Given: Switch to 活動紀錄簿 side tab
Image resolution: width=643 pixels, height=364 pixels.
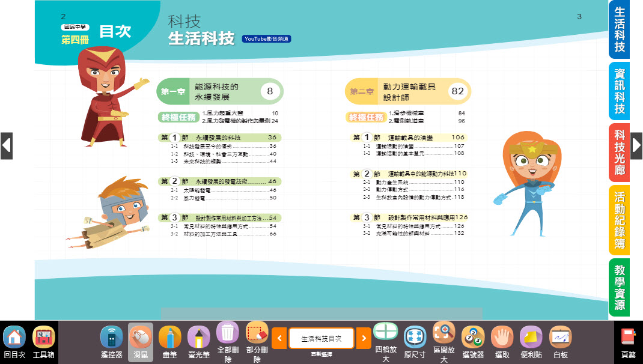Looking at the screenshot, I should click(x=619, y=220).
